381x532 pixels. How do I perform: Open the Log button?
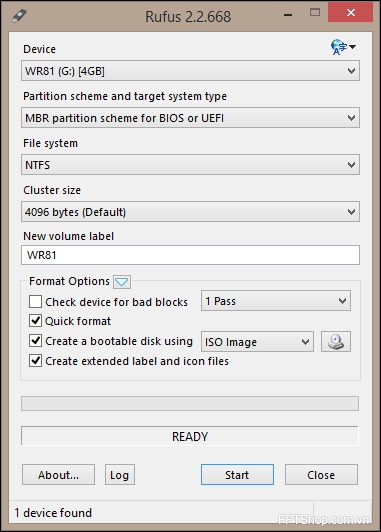[x=120, y=475]
